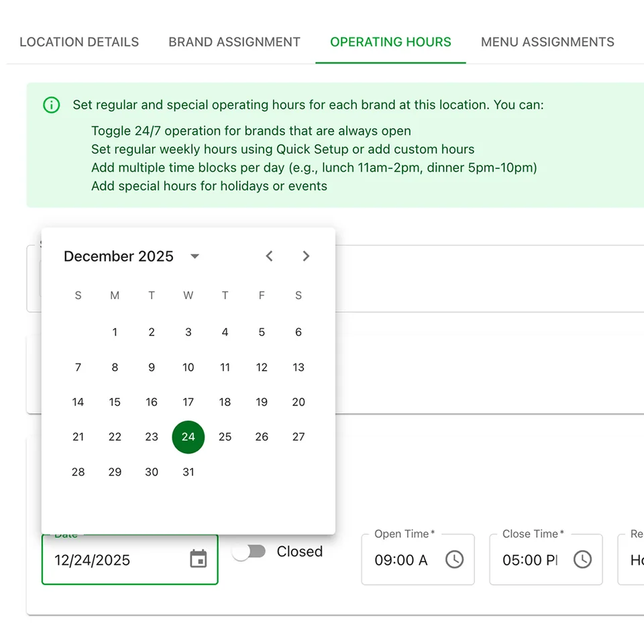The image size is (644, 644).
Task: Click the 'Closed' label text
Action: [300, 551]
